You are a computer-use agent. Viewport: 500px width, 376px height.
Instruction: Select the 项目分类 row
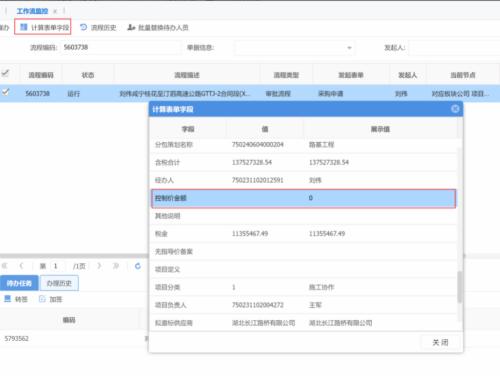pyautogui.click(x=303, y=287)
